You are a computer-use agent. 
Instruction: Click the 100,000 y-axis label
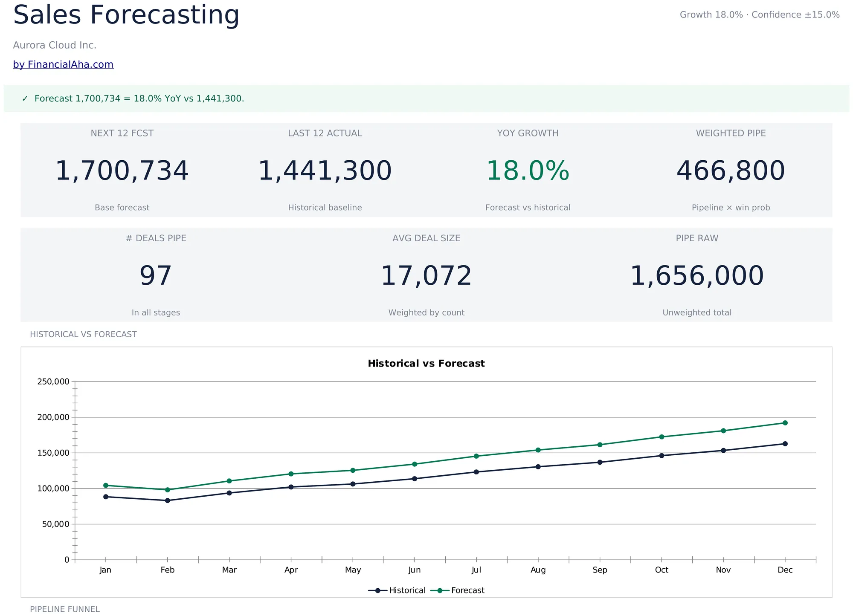coord(53,489)
